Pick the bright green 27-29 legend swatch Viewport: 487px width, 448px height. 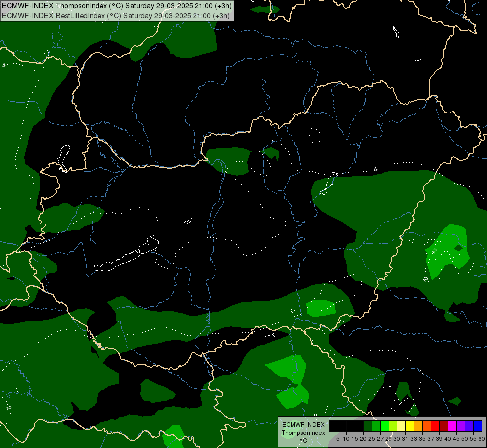pos(385,426)
